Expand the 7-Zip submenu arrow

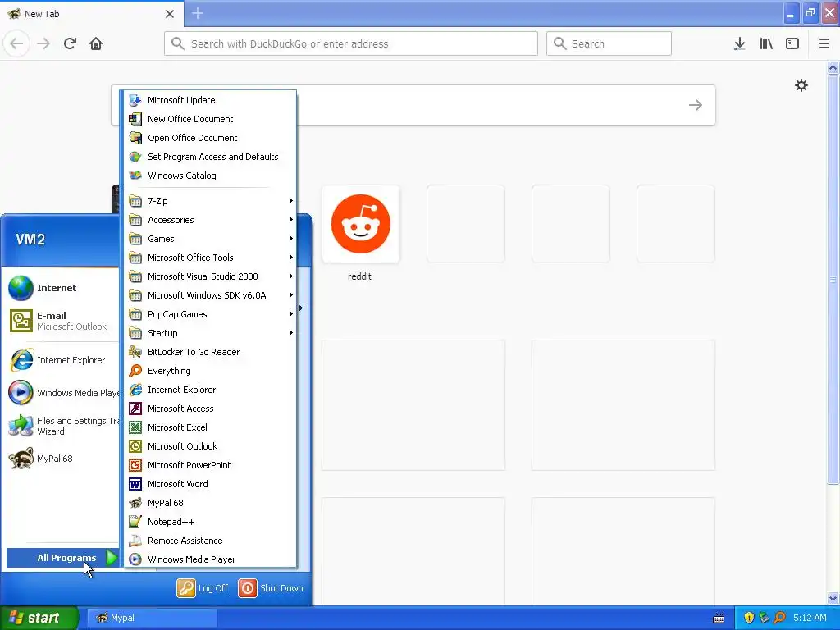[x=291, y=201]
